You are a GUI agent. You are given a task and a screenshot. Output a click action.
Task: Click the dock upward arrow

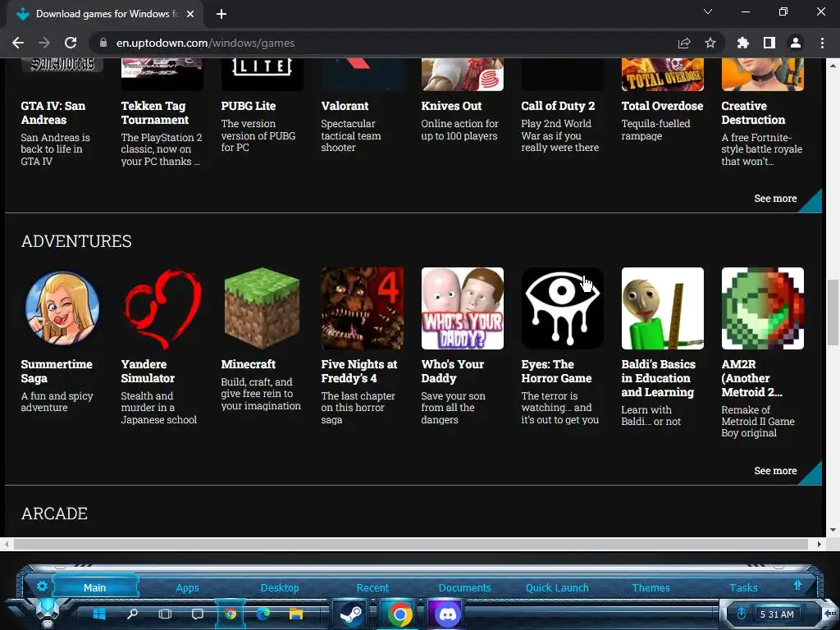pos(797,585)
